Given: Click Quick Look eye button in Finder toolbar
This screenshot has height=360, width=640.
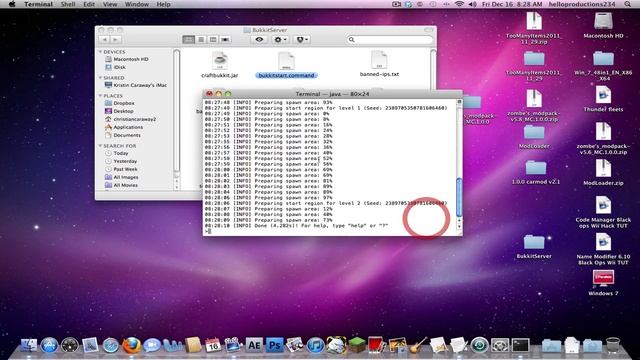Looking at the screenshot, I should click(259, 40).
